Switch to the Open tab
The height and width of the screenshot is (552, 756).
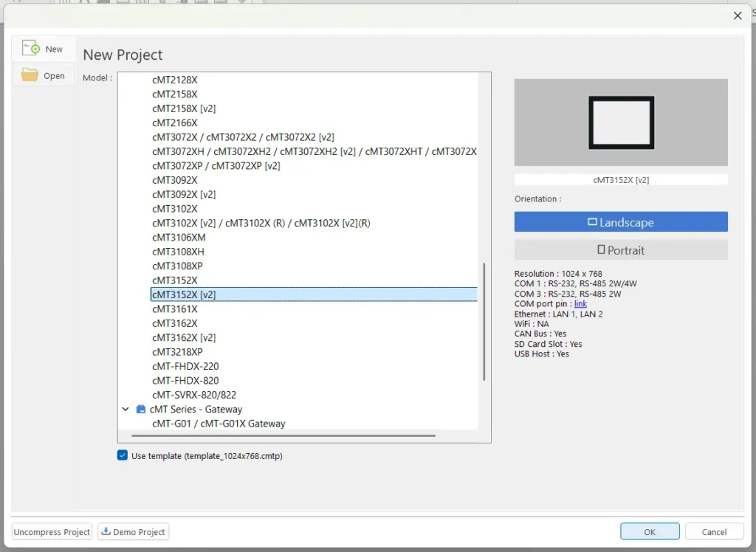tap(44, 76)
